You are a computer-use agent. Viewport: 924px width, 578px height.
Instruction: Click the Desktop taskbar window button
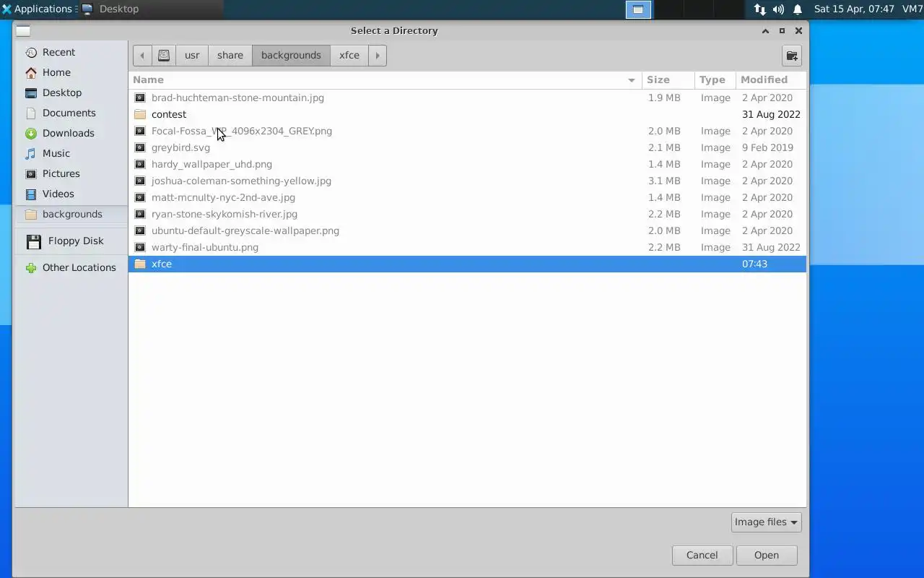[151, 9]
